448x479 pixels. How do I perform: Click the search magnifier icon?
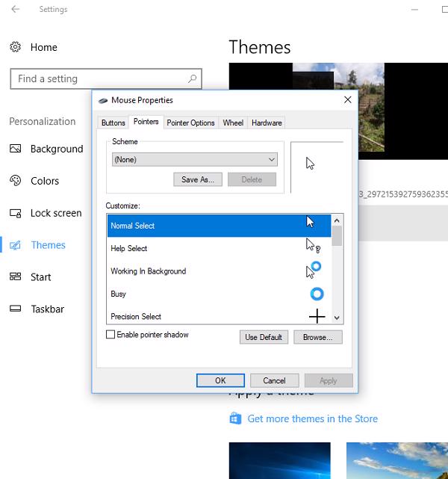pyautogui.click(x=193, y=78)
